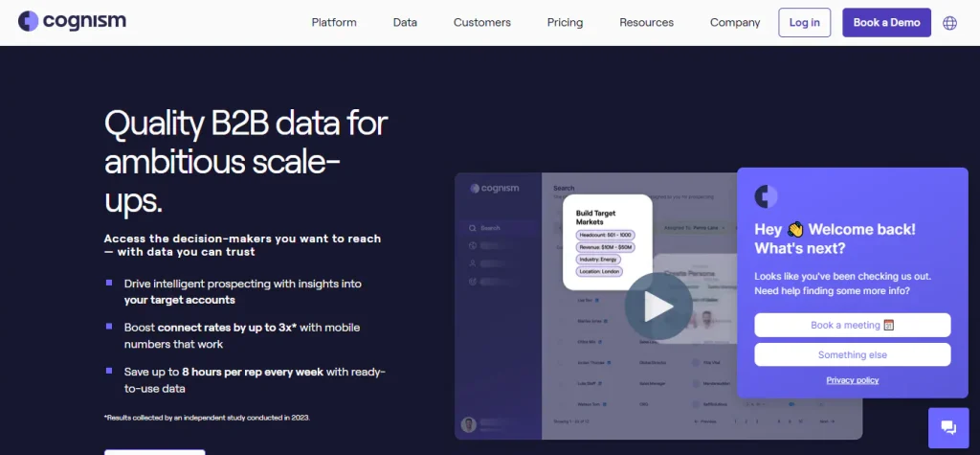Viewport: 980px width, 455px height.
Task: Open the chat widget bubble icon
Action: pos(948,428)
